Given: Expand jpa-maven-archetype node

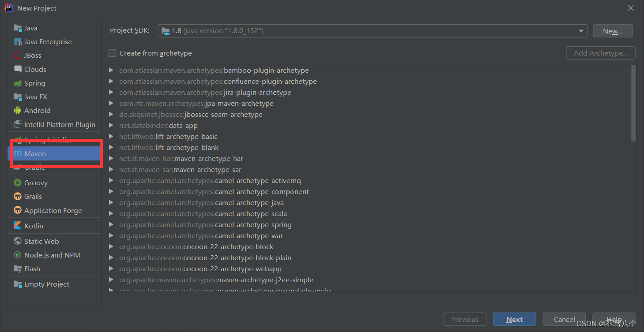Looking at the screenshot, I should click(111, 104).
